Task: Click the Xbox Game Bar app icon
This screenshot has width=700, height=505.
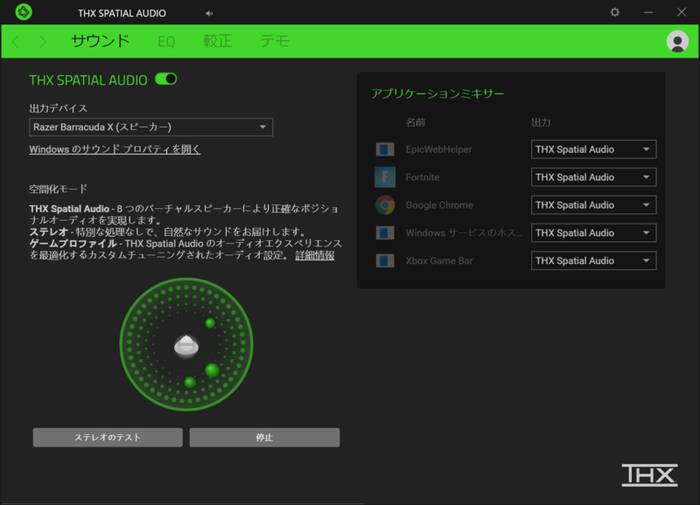Action: [x=385, y=261]
